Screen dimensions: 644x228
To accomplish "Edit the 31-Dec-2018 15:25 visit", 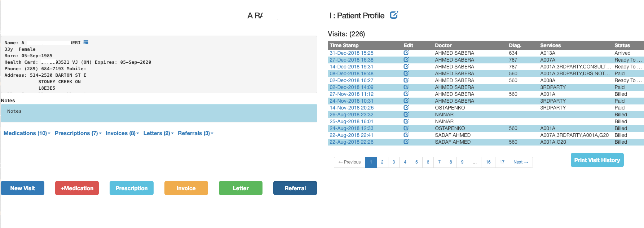I will [x=406, y=53].
